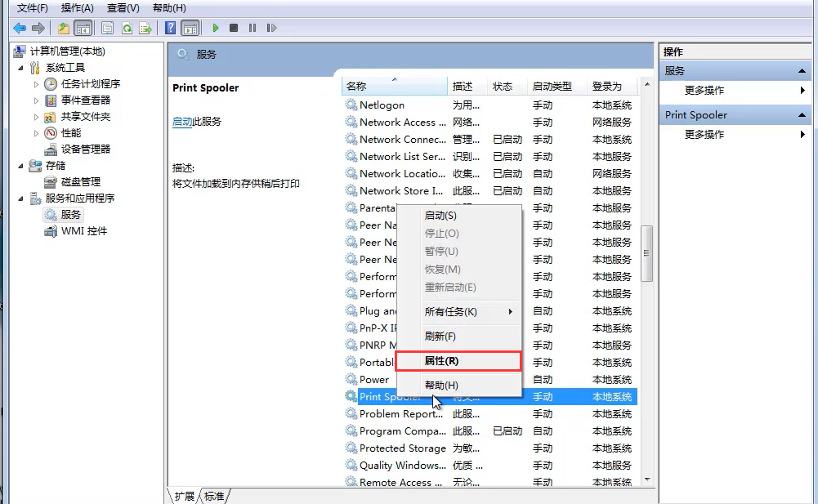Collapse the Print Spooler actions section
The height and width of the screenshot is (504, 818).
(x=802, y=115)
